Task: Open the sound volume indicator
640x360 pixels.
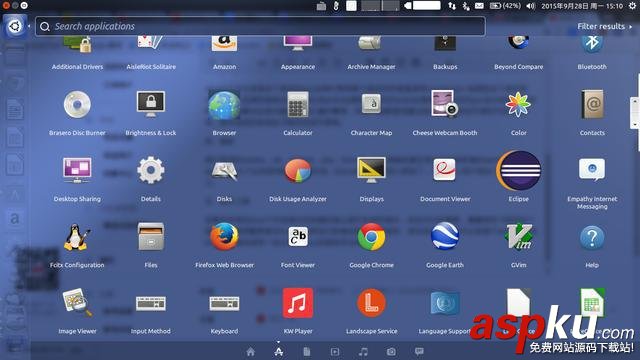Action: point(531,6)
